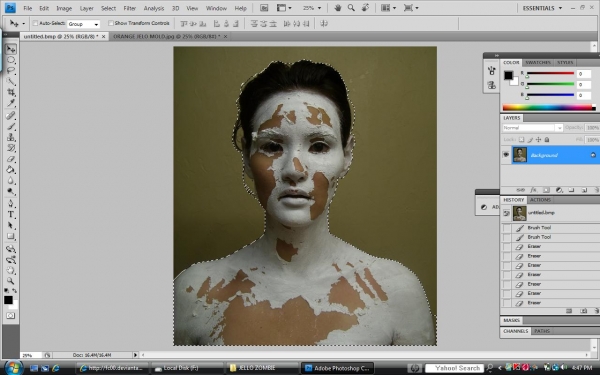
Task: Select the Type tool
Action: 11,215
